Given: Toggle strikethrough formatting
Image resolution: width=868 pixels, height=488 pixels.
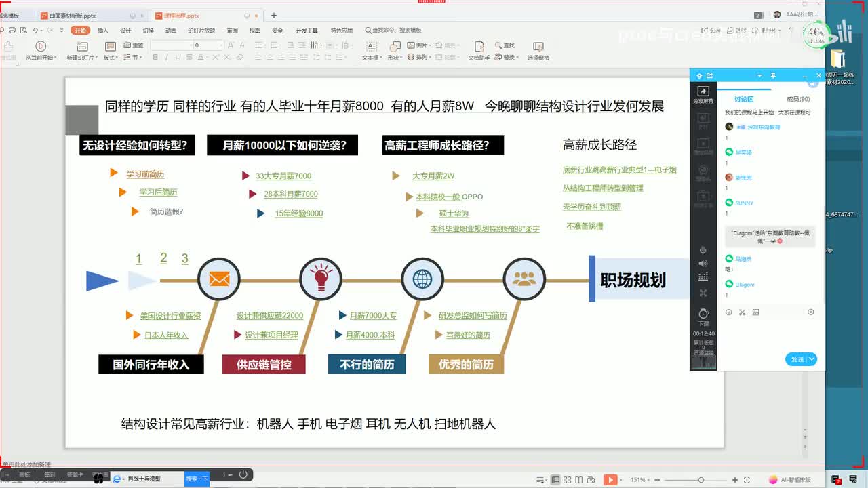Looking at the screenshot, I should (188, 58).
